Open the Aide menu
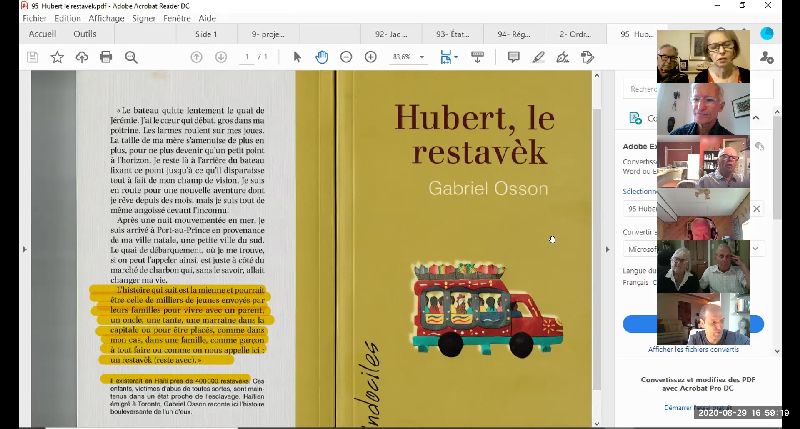The height and width of the screenshot is (429, 800). point(207,18)
